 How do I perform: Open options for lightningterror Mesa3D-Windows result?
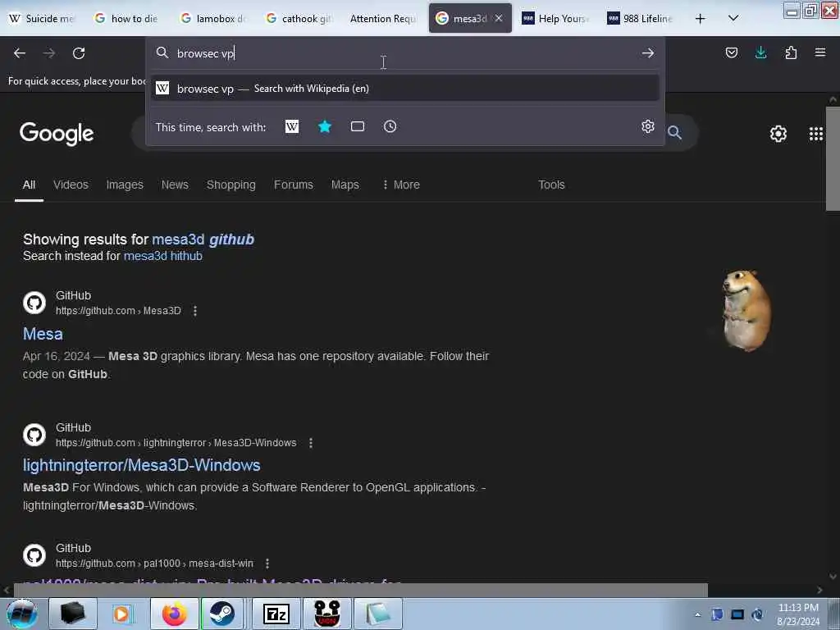[311, 443]
